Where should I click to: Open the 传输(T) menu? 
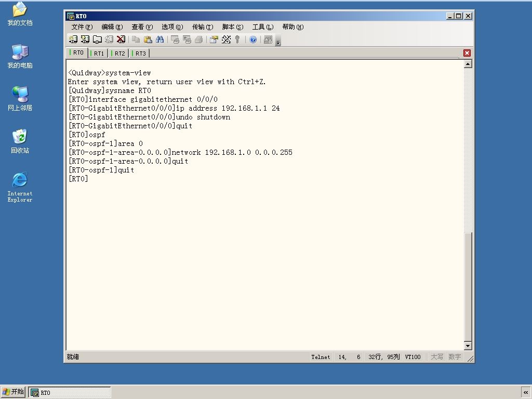pyautogui.click(x=203, y=27)
